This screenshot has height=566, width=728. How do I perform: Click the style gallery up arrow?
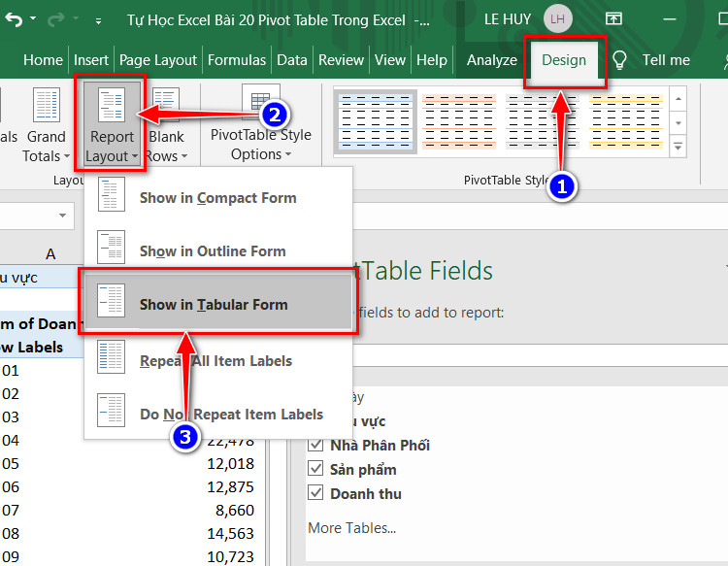pyautogui.click(x=678, y=99)
